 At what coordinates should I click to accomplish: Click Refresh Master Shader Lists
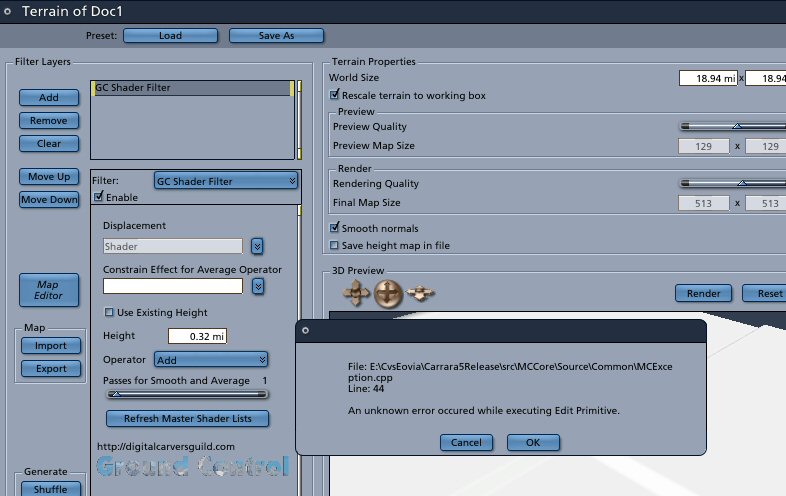coord(187,418)
